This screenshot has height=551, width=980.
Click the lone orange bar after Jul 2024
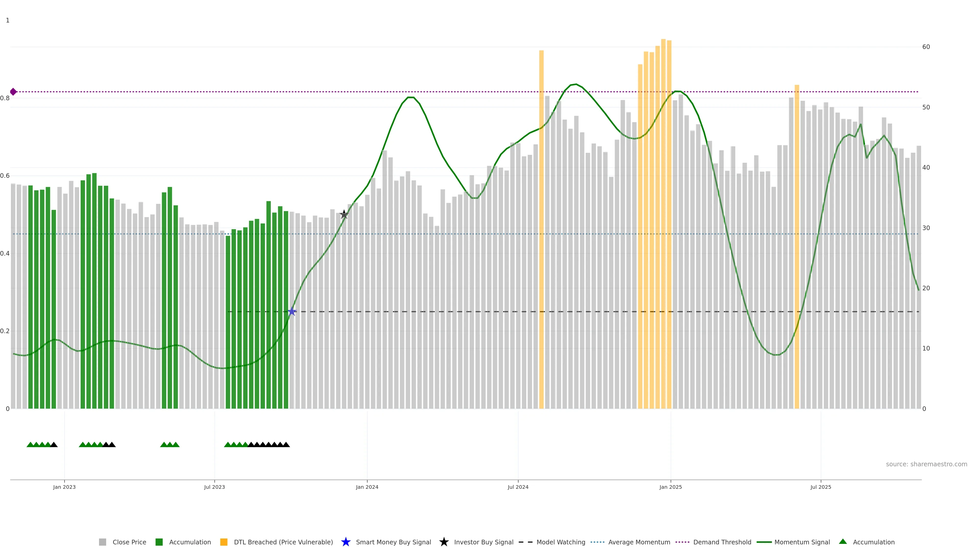point(541,190)
